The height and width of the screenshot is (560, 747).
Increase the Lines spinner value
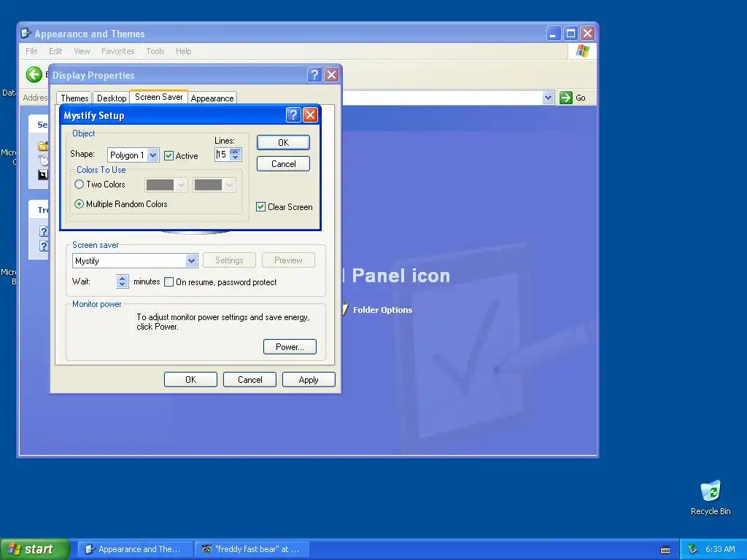click(x=235, y=151)
